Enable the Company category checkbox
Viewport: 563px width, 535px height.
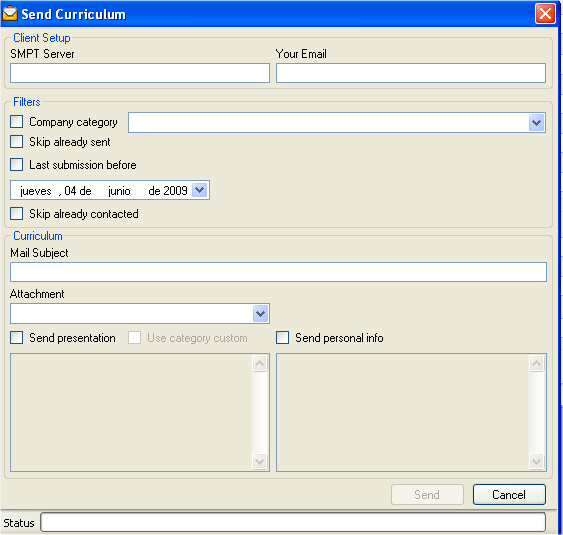[x=17, y=122]
